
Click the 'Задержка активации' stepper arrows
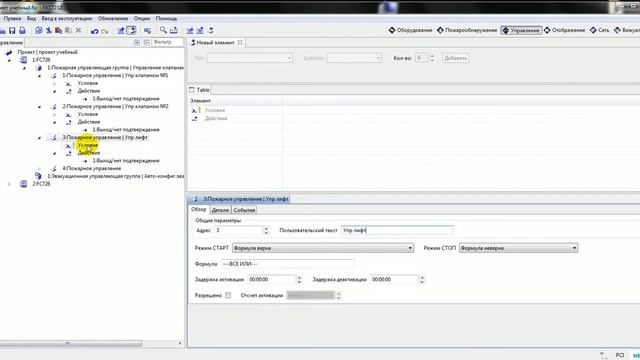[299, 280]
